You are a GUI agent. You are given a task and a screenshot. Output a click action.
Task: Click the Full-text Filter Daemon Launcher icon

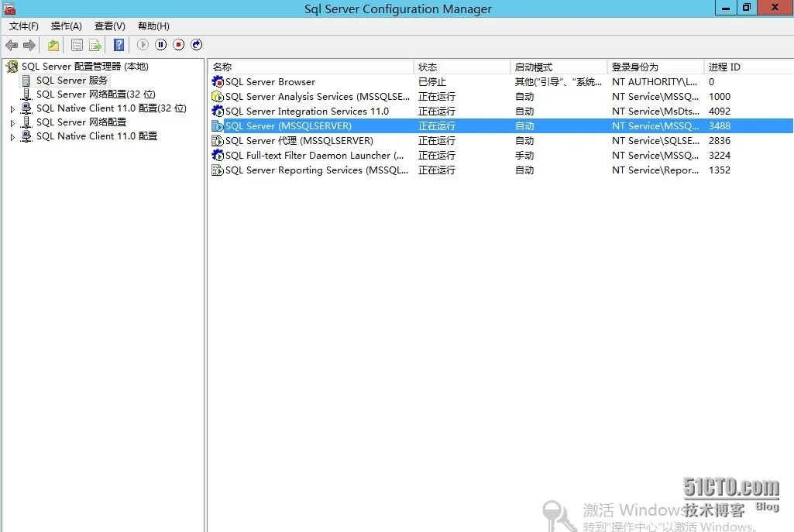(x=218, y=155)
